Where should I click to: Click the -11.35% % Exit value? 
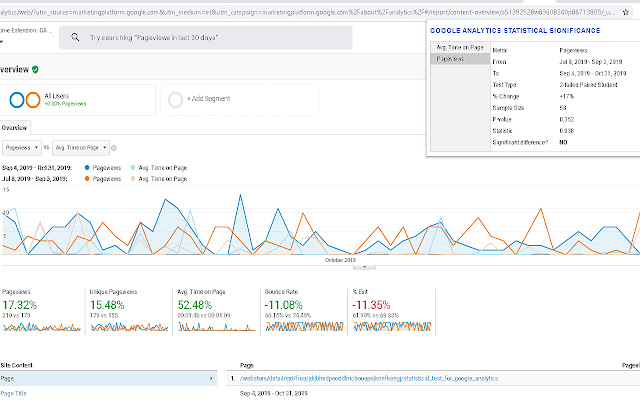coord(371,305)
